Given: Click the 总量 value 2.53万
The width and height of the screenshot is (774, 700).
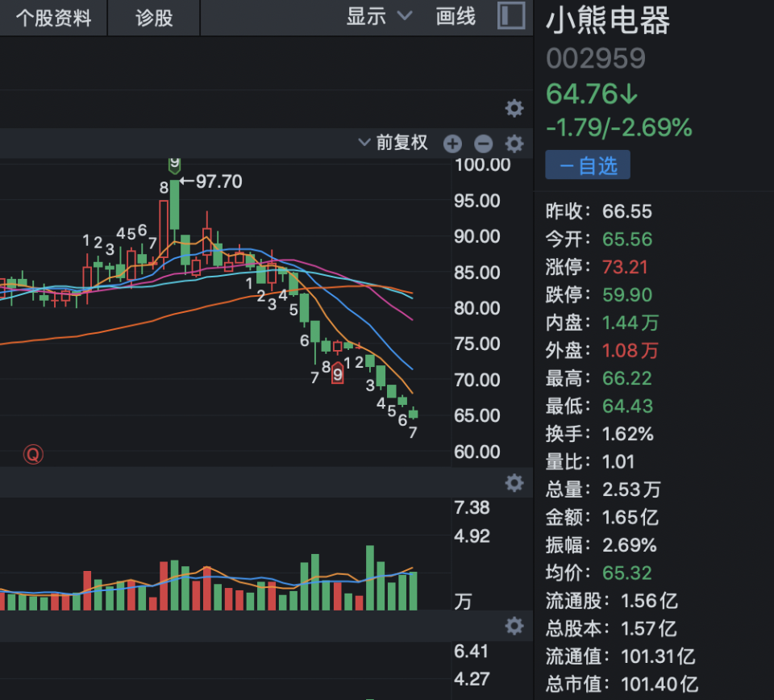Looking at the screenshot, I should [631, 490].
